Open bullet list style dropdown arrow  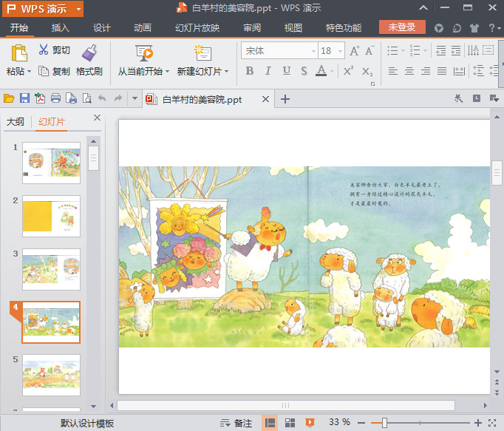[403, 50]
